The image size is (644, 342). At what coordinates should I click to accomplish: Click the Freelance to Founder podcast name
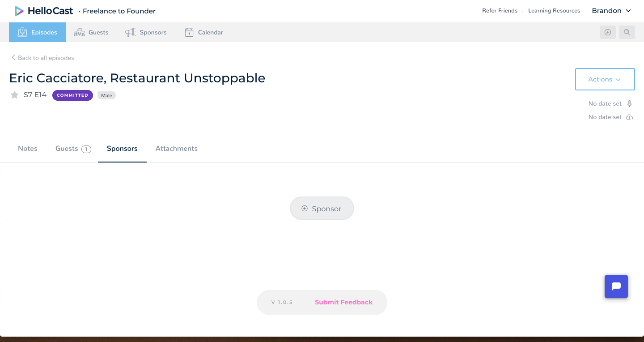[119, 11]
